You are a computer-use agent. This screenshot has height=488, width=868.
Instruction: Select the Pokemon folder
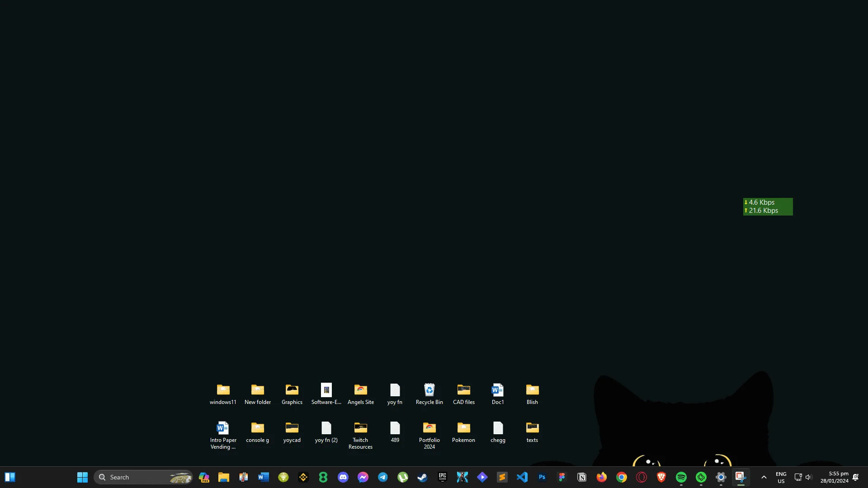click(x=464, y=432)
